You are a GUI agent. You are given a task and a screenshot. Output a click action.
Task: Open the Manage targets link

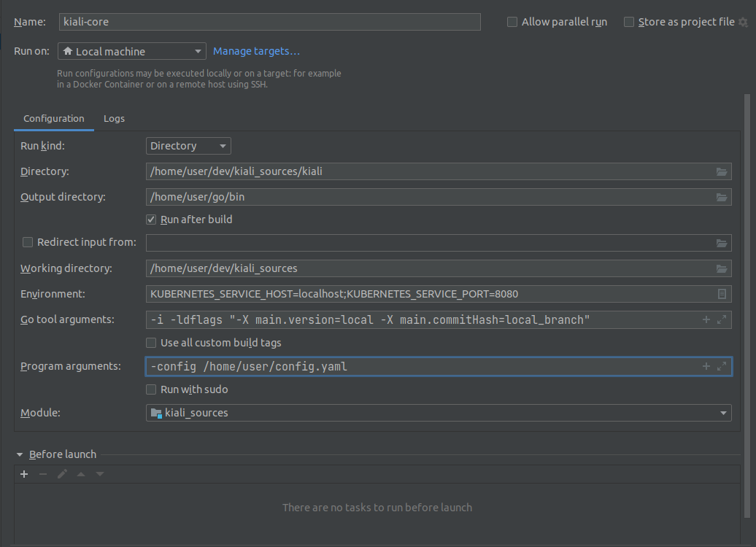click(x=256, y=51)
